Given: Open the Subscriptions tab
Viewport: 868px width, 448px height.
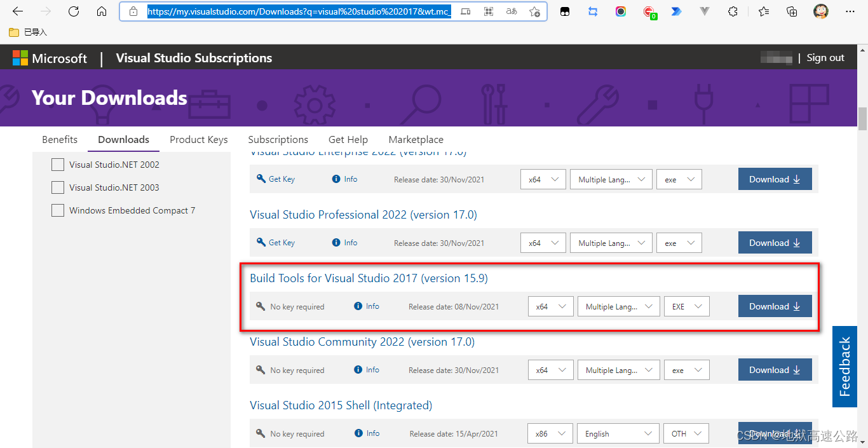Looking at the screenshot, I should point(278,140).
